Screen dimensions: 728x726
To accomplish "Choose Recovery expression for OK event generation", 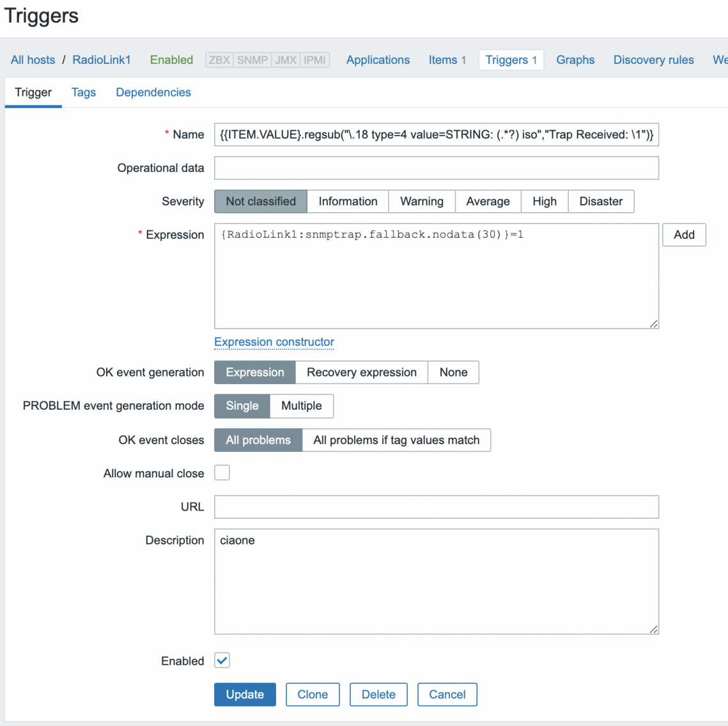I will [361, 373].
